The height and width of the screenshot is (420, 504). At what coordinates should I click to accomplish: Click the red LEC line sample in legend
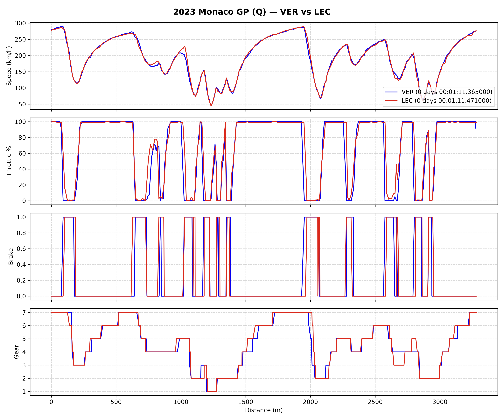pos(391,101)
